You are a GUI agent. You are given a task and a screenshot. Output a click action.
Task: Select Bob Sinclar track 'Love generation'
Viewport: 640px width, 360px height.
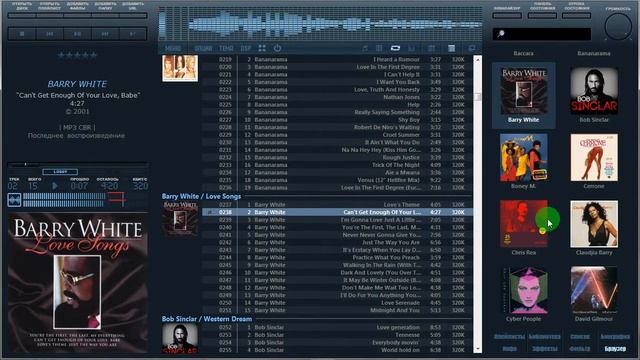(x=337, y=327)
